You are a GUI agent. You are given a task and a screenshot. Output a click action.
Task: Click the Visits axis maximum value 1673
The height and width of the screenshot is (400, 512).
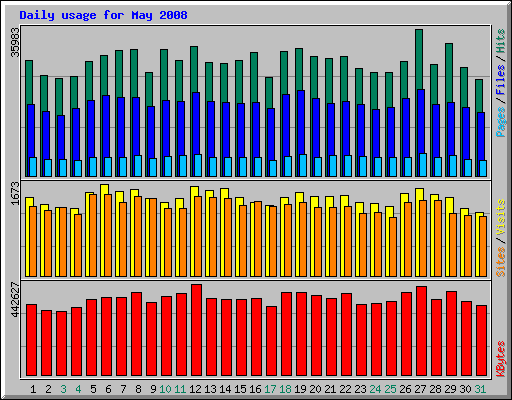[15, 193]
